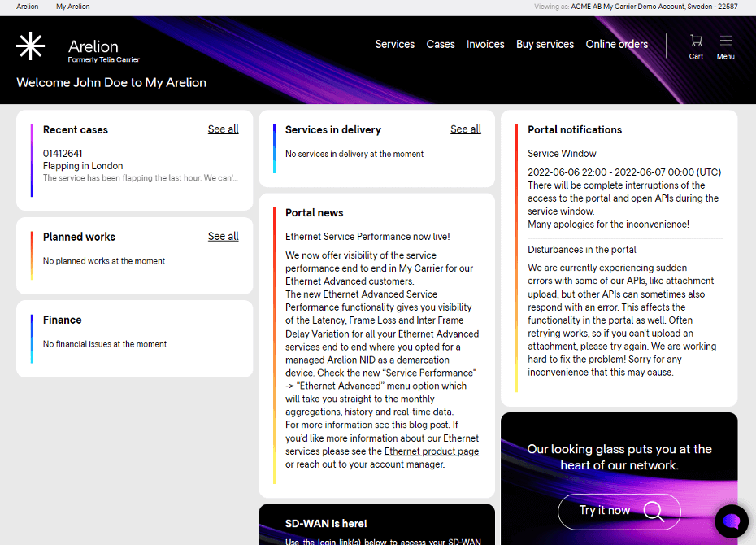Viewport: 756px width, 545px height.
Task: Select Buy services in the top navigation
Action: [545, 45]
